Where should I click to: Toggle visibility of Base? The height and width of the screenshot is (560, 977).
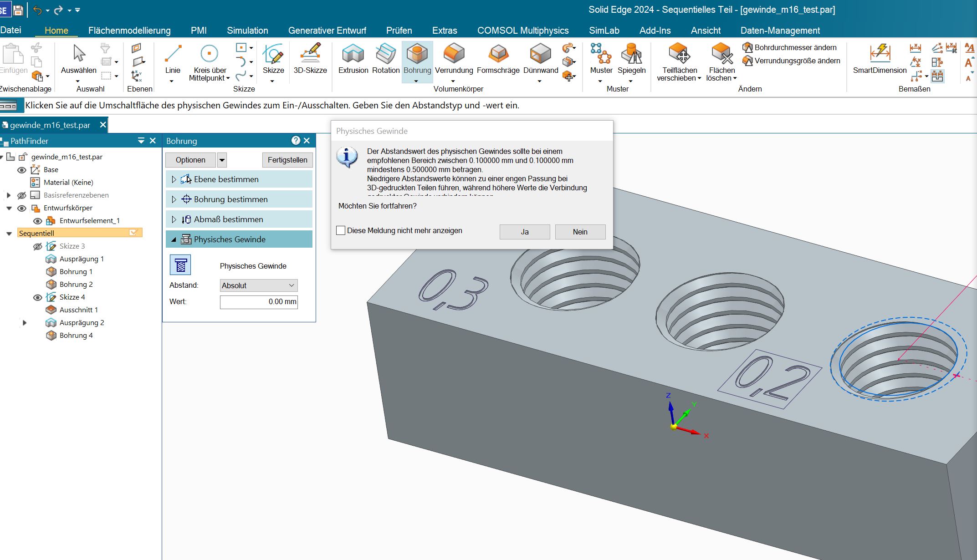tap(21, 170)
